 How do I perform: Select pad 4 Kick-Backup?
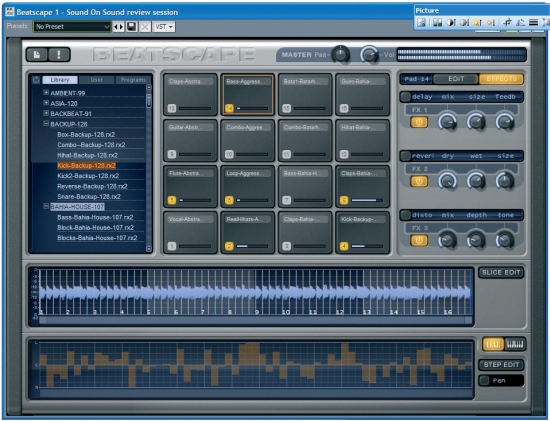[x=362, y=232]
